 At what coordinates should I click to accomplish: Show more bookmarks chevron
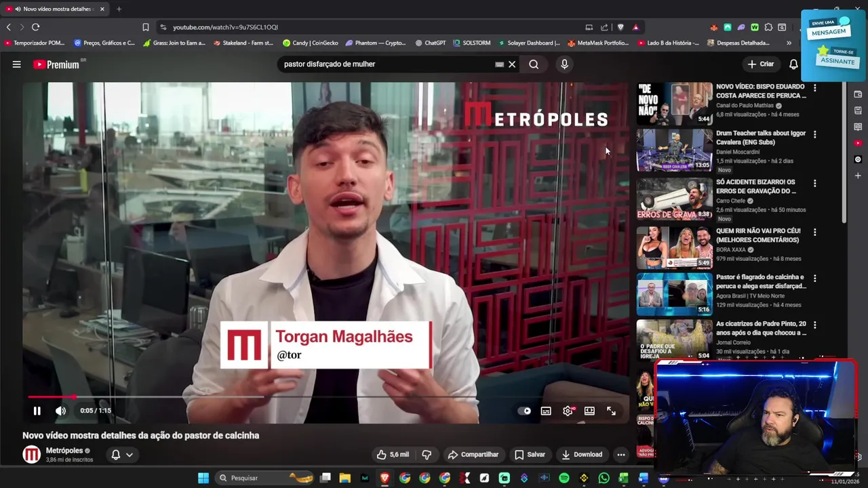point(789,43)
